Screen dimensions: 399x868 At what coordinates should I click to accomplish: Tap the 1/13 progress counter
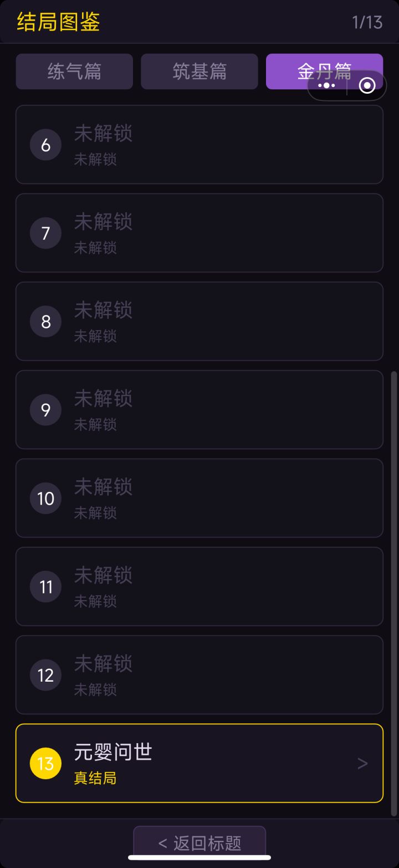click(367, 22)
